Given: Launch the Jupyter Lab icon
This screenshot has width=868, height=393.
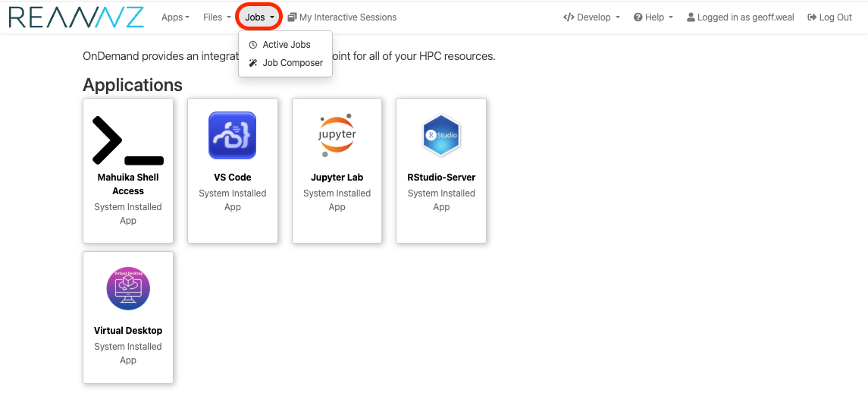Looking at the screenshot, I should tap(337, 134).
